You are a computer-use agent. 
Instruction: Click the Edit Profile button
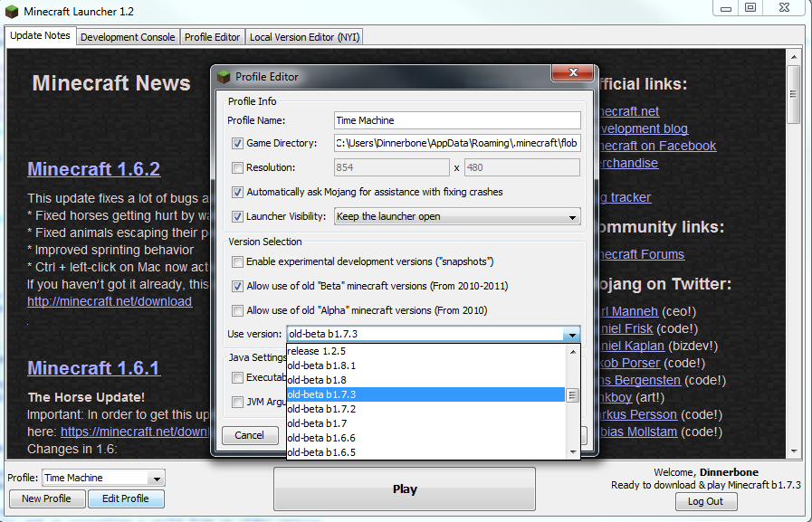[126, 498]
